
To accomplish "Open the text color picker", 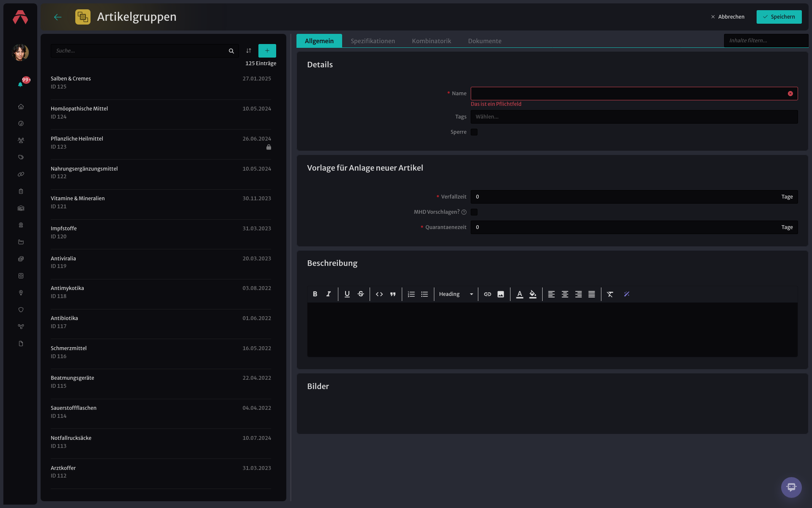I will point(520,294).
